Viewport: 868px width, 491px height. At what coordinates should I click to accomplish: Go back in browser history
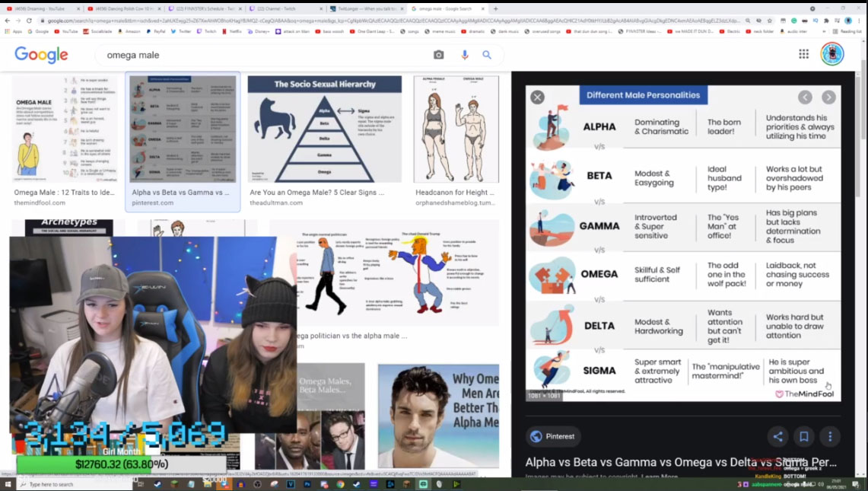[7, 21]
